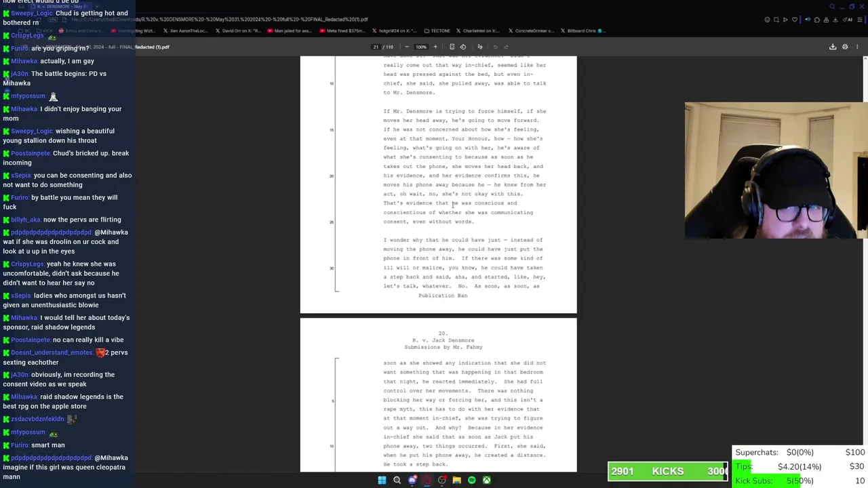Click the PDF viewer vertical scrollbar

(x=865, y=264)
